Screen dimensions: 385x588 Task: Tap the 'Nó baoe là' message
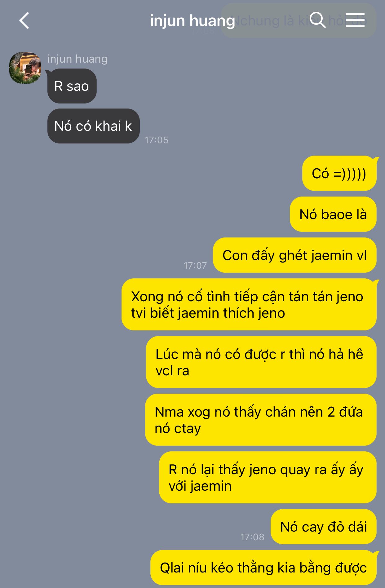click(333, 214)
